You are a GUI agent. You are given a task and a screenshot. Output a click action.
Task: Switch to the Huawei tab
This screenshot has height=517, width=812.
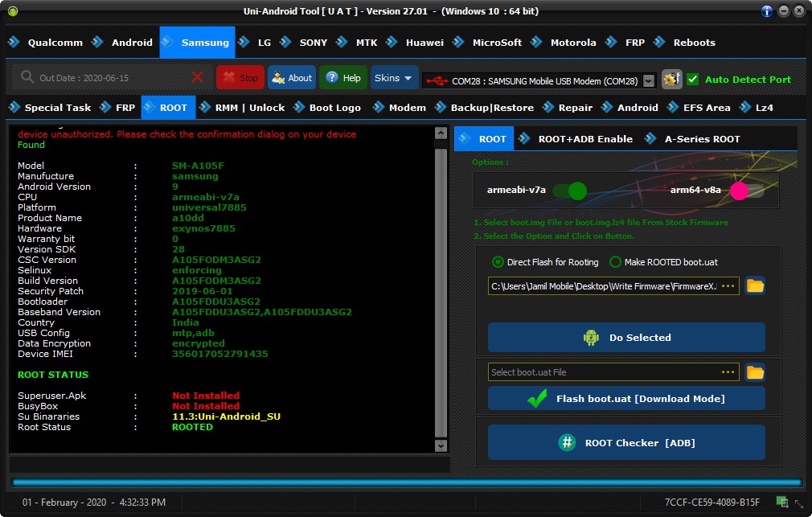pos(424,43)
